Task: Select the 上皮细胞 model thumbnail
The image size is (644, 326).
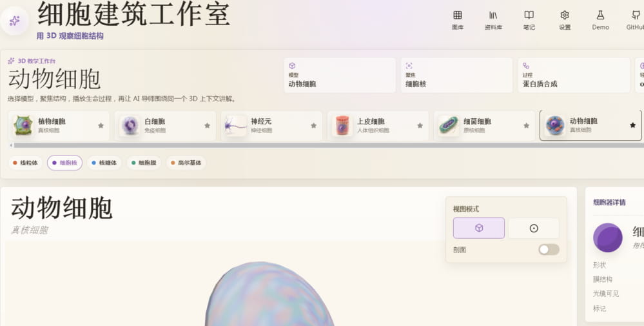Action: click(x=342, y=125)
